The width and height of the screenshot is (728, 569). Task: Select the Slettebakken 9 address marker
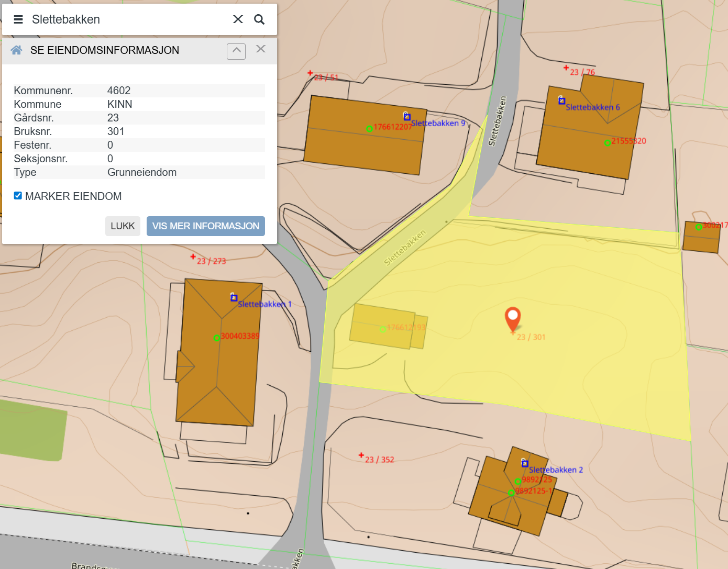(407, 117)
